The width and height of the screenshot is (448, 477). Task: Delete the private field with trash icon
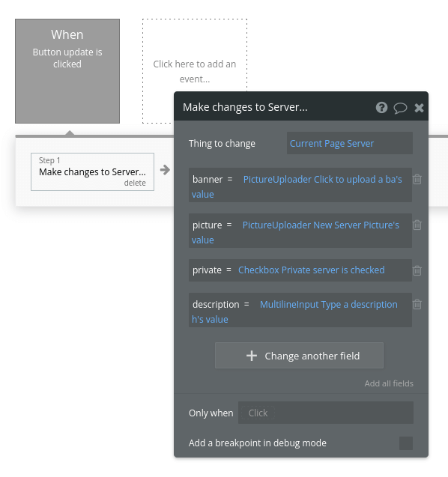point(417,270)
